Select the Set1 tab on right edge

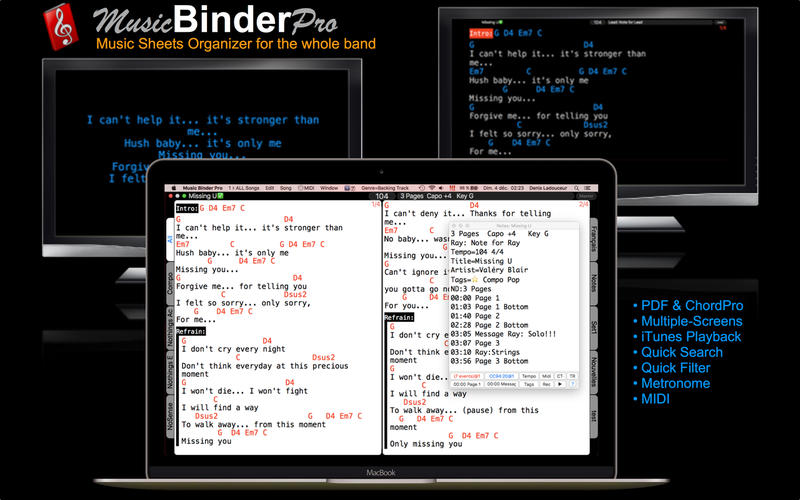tap(593, 328)
